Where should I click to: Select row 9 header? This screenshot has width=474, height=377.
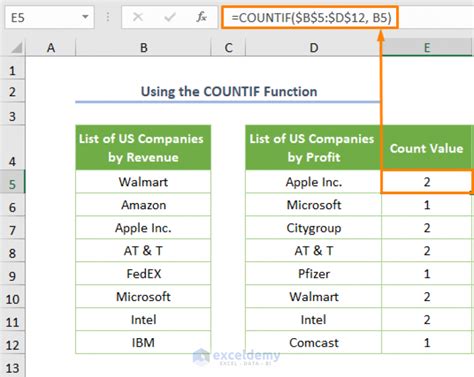pos(12,274)
